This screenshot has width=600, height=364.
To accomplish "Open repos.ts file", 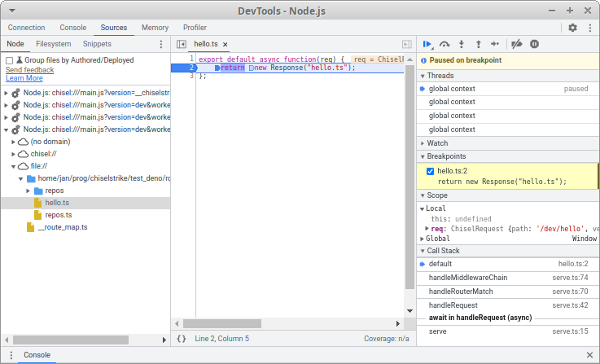I will point(58,215).
